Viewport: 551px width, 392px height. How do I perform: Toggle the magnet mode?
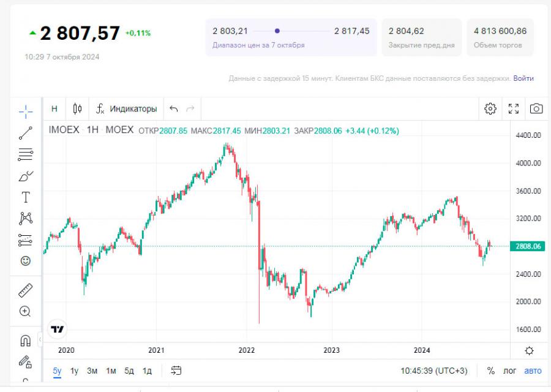click(x=25, y=341)
